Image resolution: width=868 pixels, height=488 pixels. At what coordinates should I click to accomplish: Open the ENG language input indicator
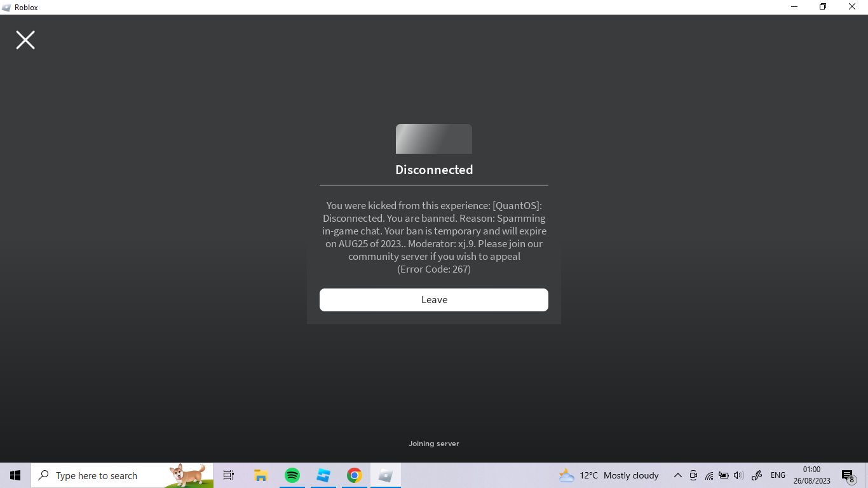pos(778,475)
